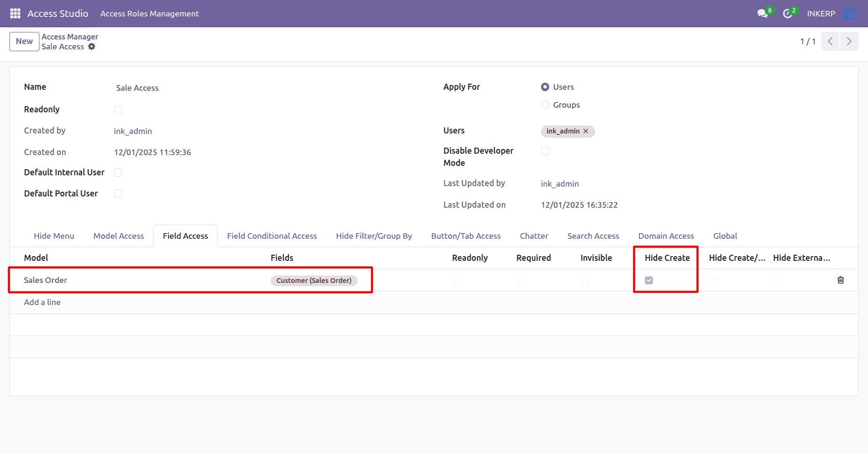Go to next record arrow

(849, 41)
